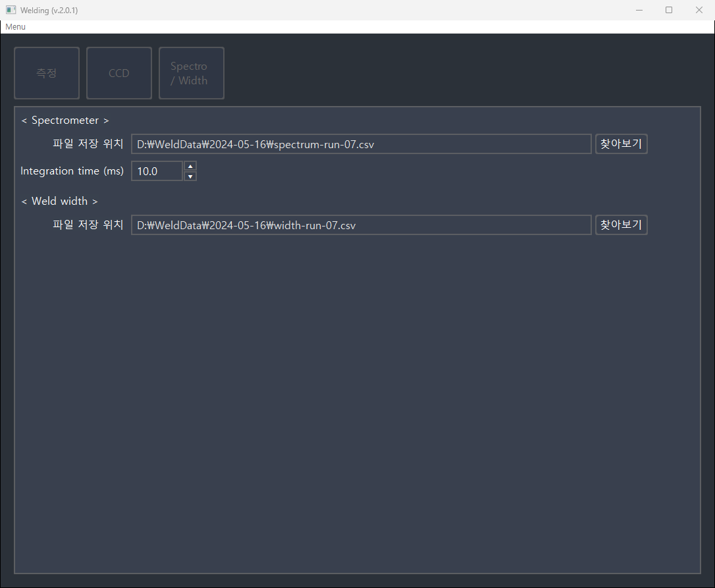Viewport: 715px width, 588px height.
Task: Click the Integration time value field
Action: pos(157,171)
